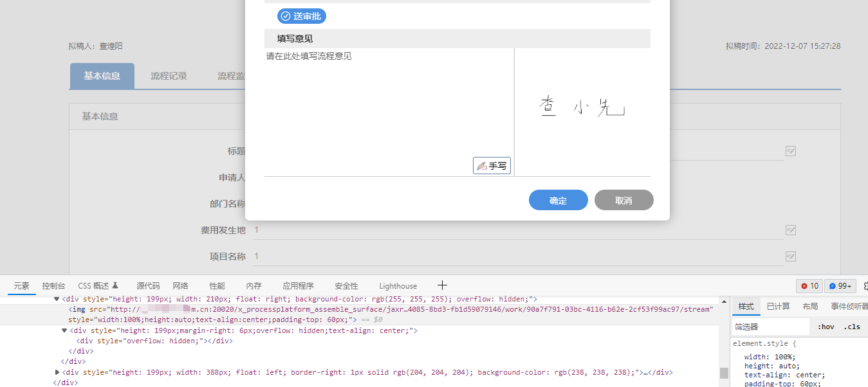
Task: Switch to the 基本信息 tab
Action: pyautogui.click(x=102, y=76)
